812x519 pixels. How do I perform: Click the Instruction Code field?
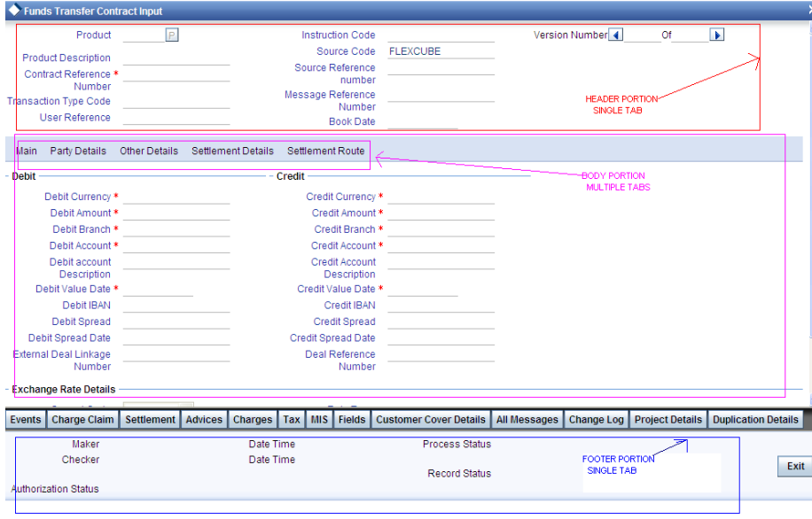coord(441,35)
